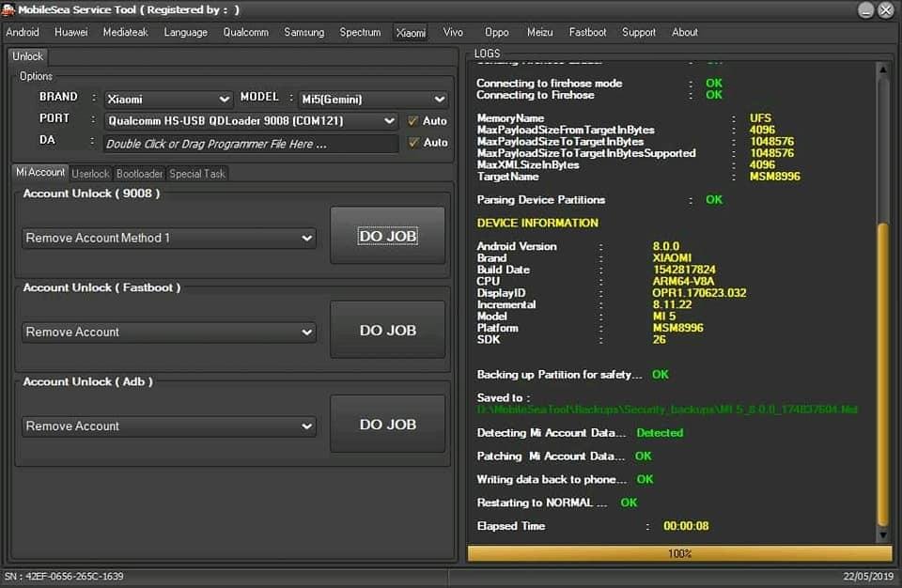Open the Fastboot menu tab

[x=587, y=32]
